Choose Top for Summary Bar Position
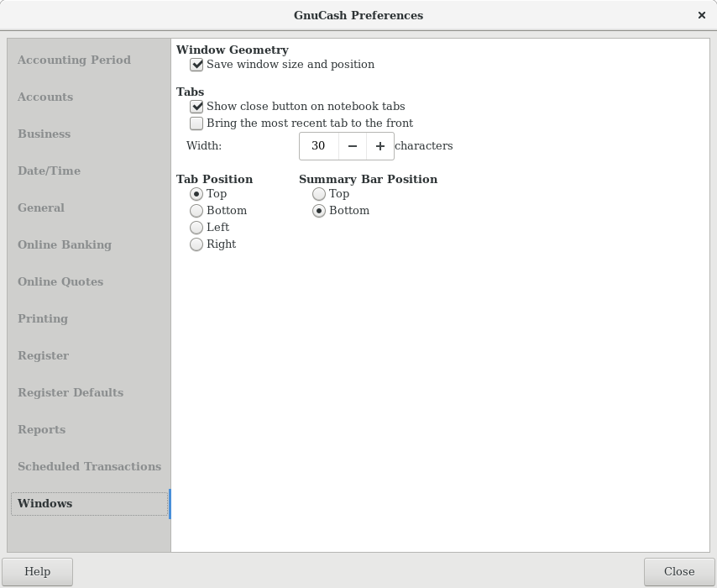 click(331, 194)
